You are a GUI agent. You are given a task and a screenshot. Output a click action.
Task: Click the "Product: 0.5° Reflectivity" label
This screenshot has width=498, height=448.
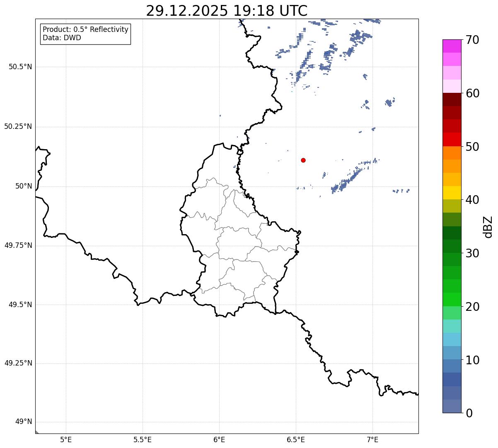(x=85, y=30)
